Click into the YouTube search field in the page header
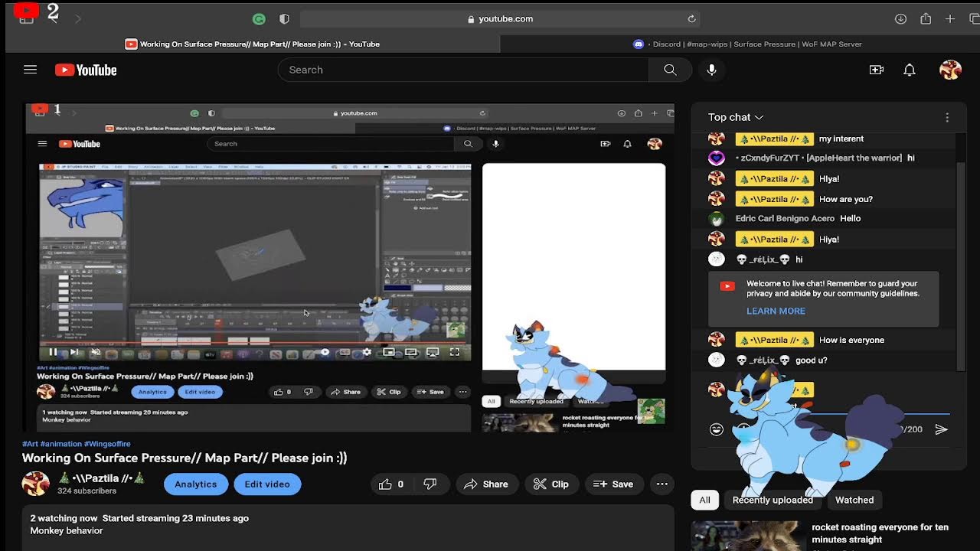 pyautogui.click(x=463, y=70)
